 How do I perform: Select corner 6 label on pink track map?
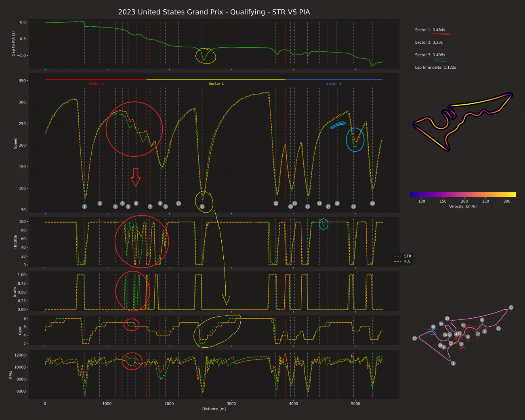(x=463, y=325)
